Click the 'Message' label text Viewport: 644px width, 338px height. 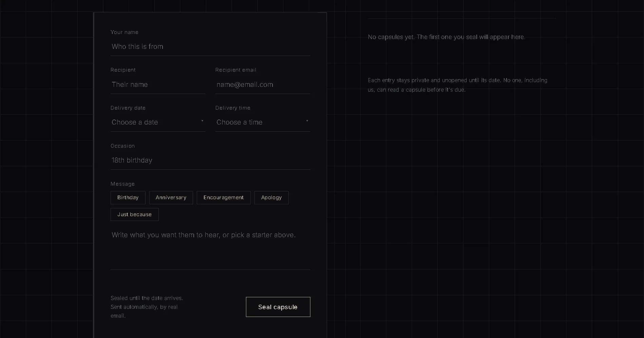[123, 184]
